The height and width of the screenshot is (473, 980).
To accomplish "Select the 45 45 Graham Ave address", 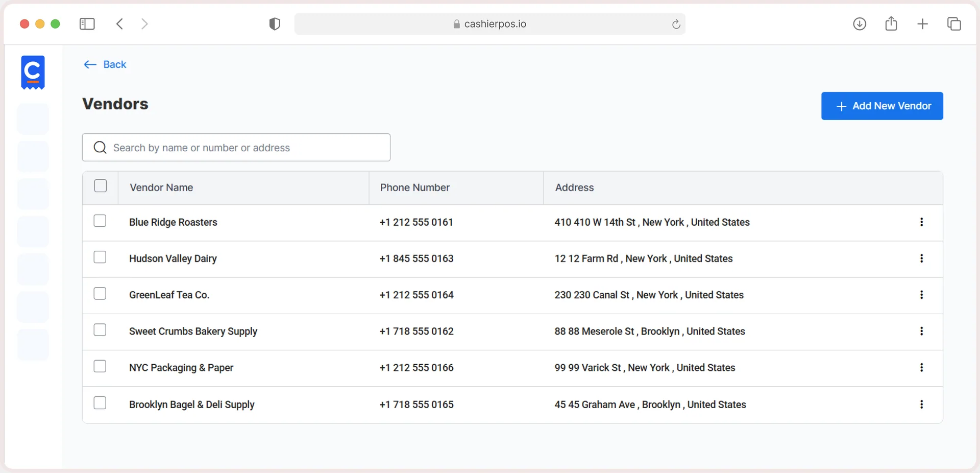I will [650, 405].
